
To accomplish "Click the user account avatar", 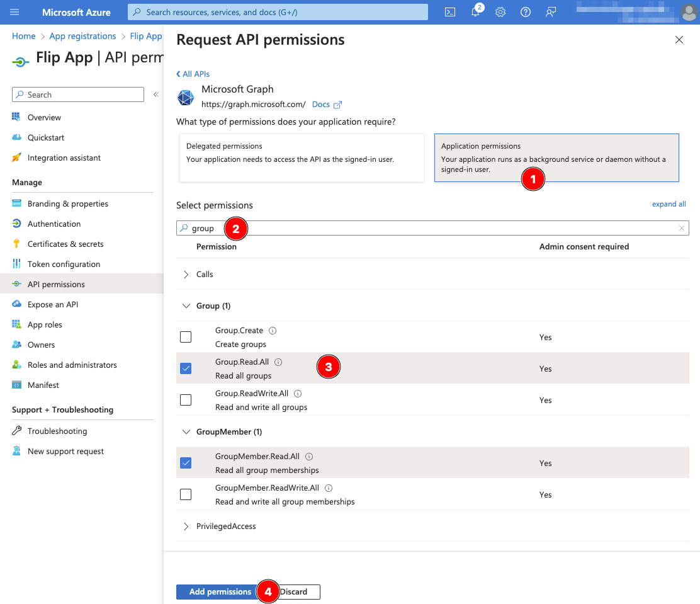I will (x=690, y=13).
